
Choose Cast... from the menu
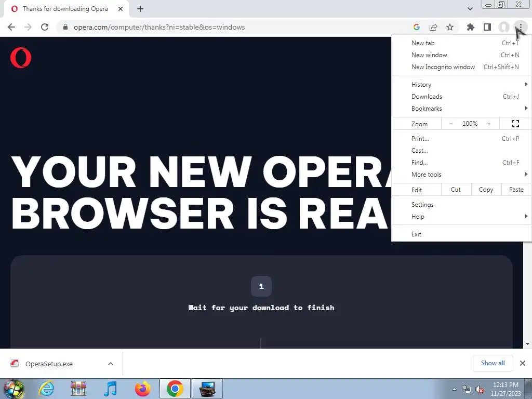coord(461,150)
